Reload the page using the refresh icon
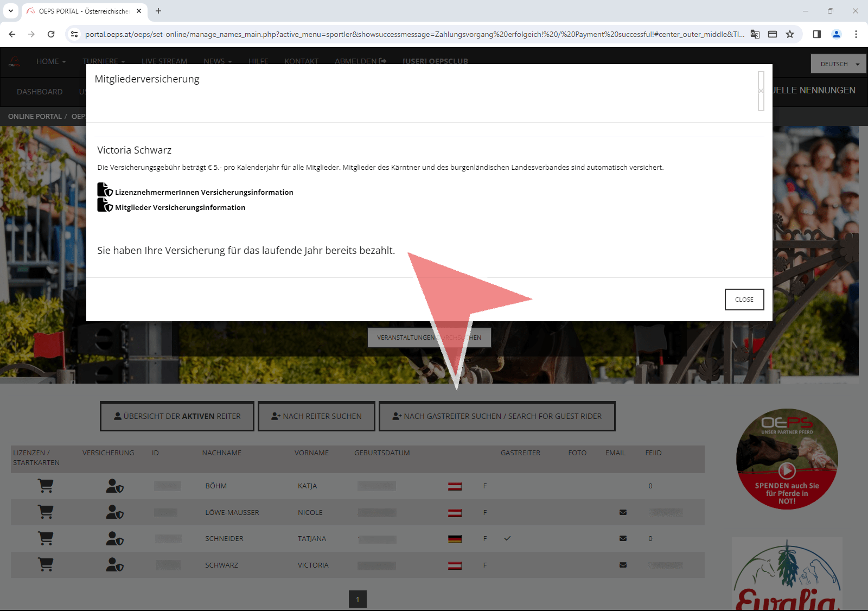The height and width of the screenshot is (611, 868). point(51,34)
